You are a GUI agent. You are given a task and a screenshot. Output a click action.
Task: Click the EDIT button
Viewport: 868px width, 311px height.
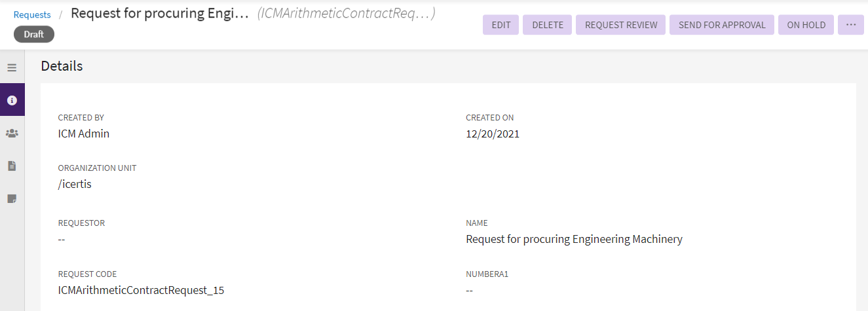(501, 25)
